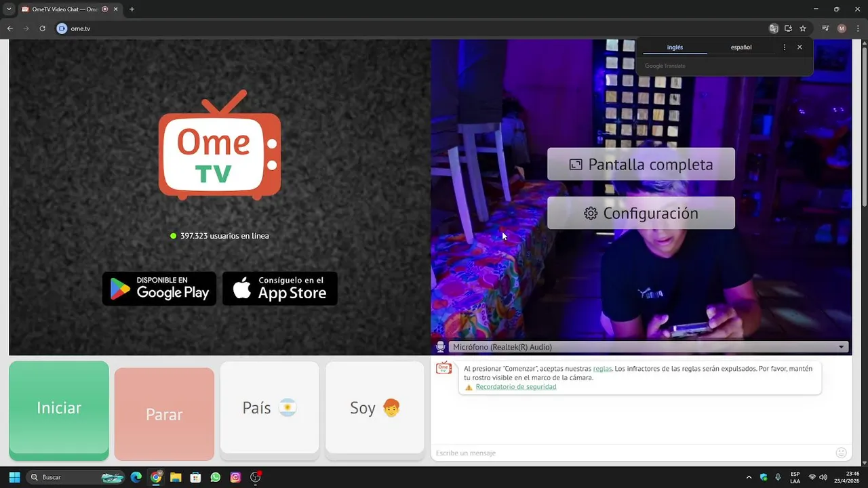The width and height of the screenshot is (868, 488).
Task: Click the OmeTV logo
Action: pos(220,145)
